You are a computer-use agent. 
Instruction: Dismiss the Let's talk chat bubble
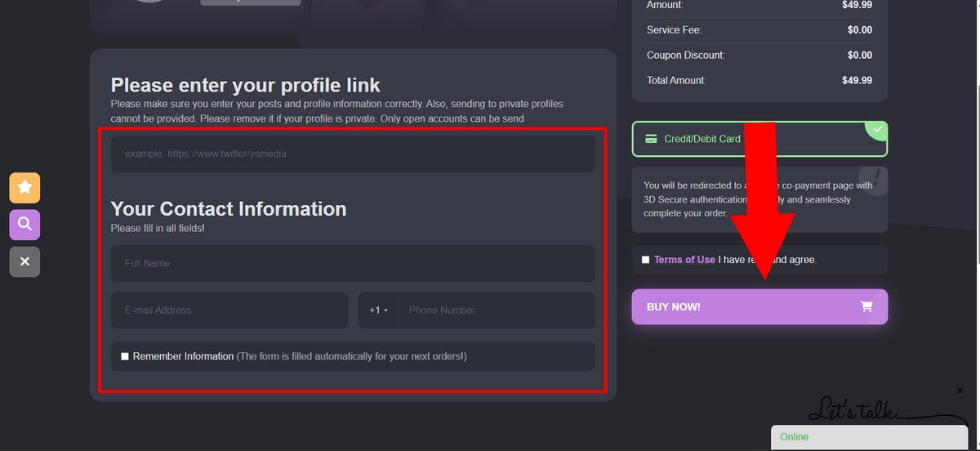coord(960,391)
